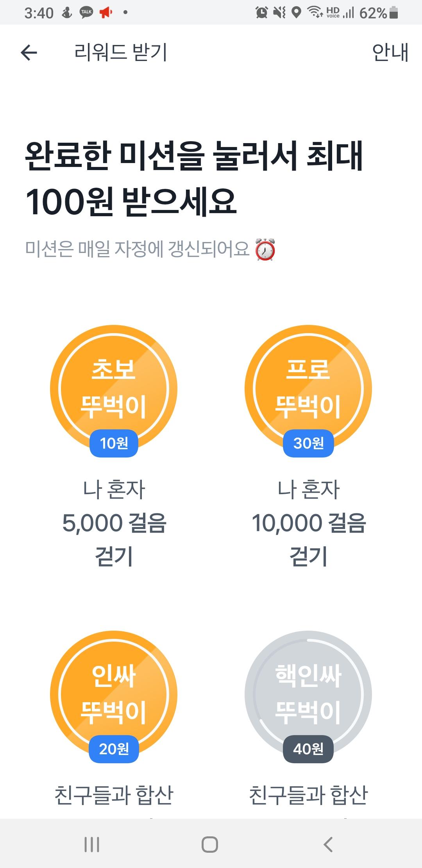Open Android recent apps button
The width and height of the screenshot is (422, 868).
pos(92,845)
